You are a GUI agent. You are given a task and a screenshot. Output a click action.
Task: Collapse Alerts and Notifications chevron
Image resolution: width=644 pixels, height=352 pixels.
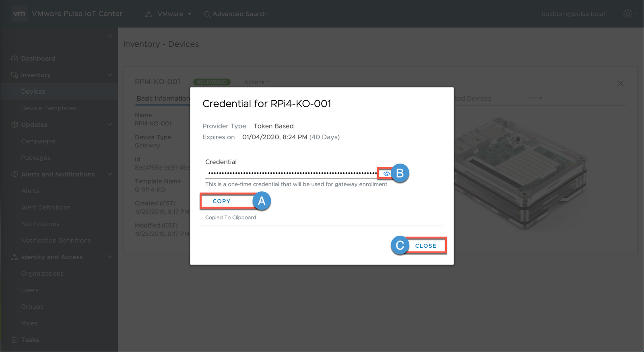[110, 174]
